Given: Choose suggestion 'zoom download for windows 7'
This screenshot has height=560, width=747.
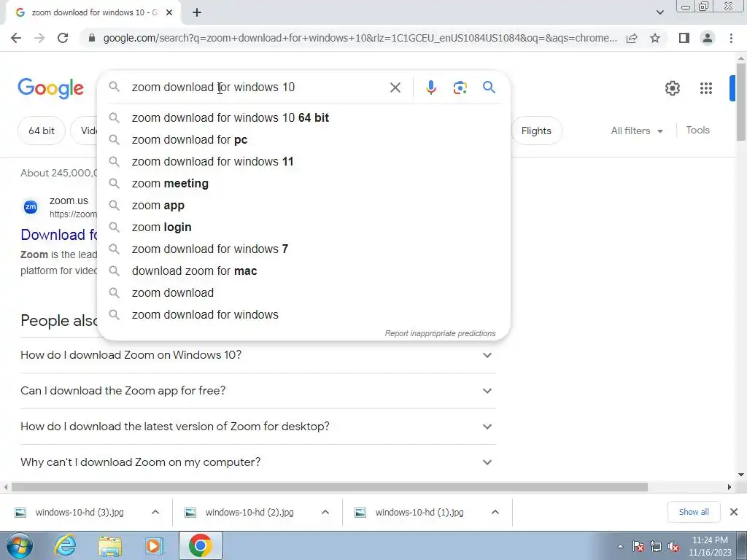Looking at the screenshot, I should (304, 249).
